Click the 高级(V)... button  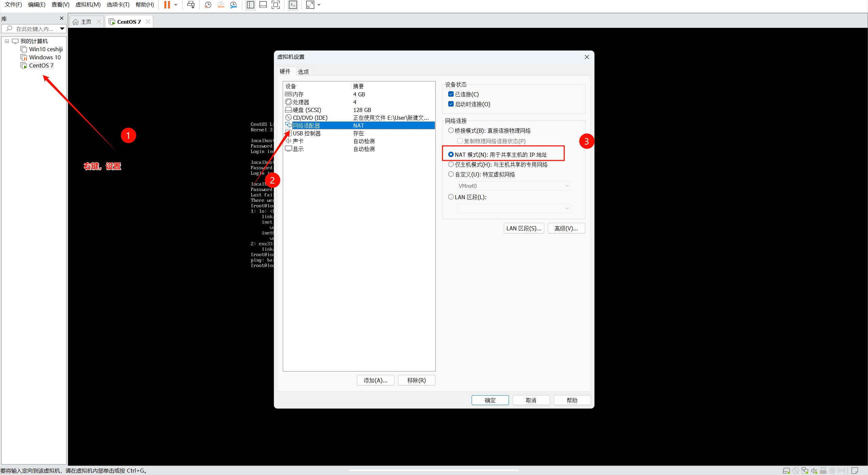pos(566,228)
